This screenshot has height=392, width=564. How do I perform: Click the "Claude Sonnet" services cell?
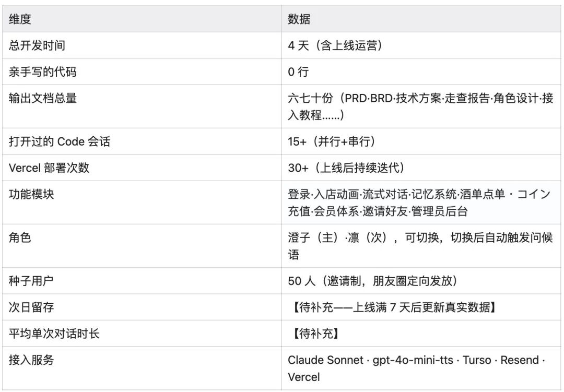(416, 368)
